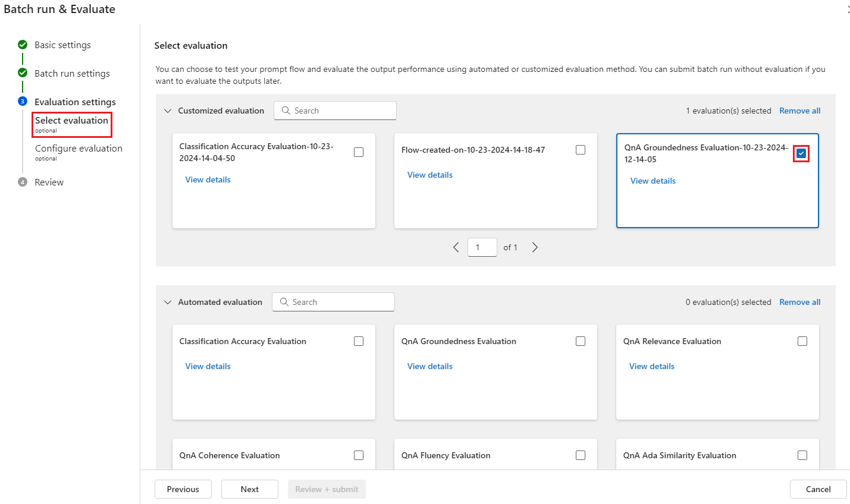Click the Basic settings green checkmark icon
Image resolution: width=850 pixels, height=504 pixels.
coord(23,45)
